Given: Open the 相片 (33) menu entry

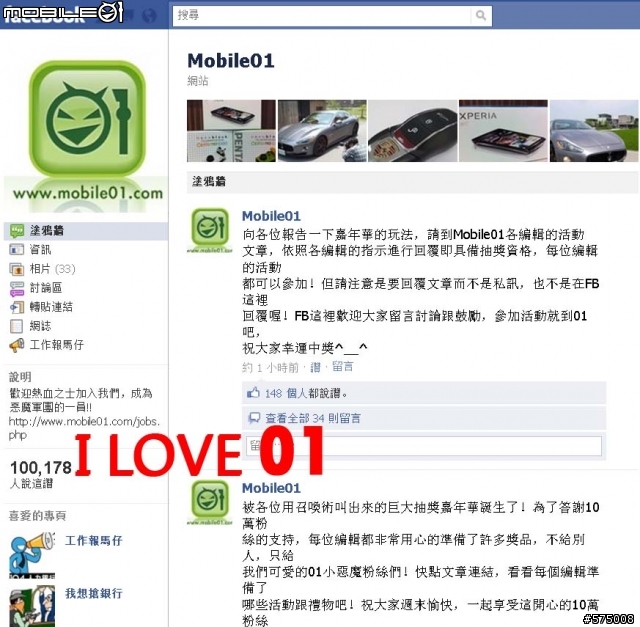Looking at the screenshot, I should pyautogui.click(x=52, y=269).
